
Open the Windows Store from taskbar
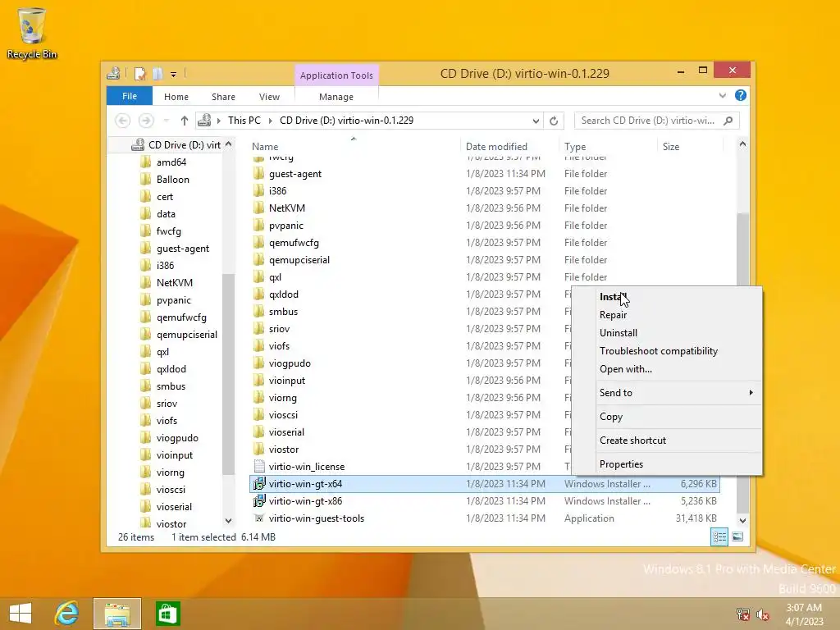coord(167,614)
